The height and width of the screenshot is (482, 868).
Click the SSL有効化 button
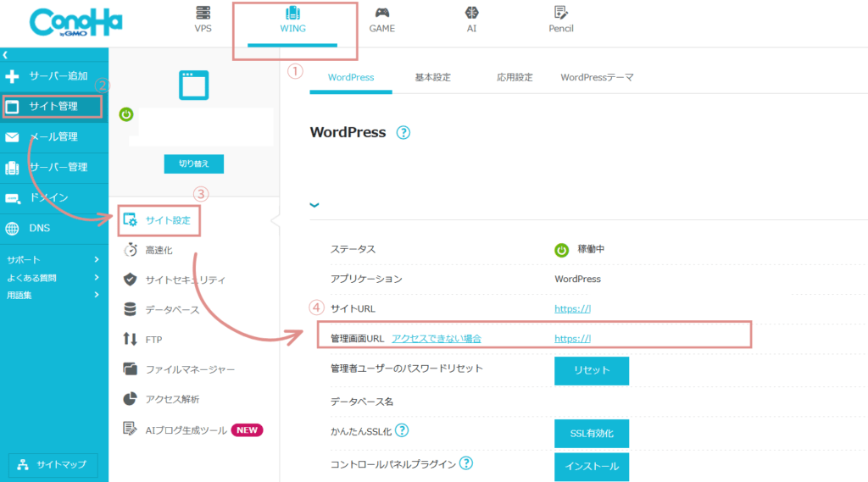point(591,434)
